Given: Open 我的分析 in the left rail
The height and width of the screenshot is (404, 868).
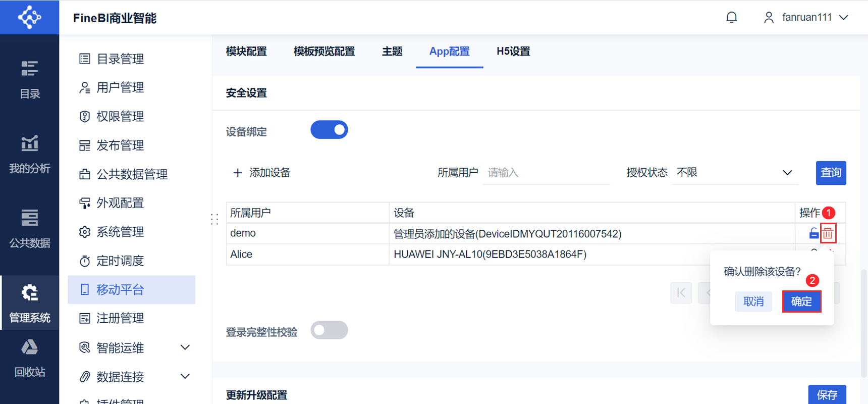Looking at the screenshot, I should pyautogui.click(x=29, y=155).
